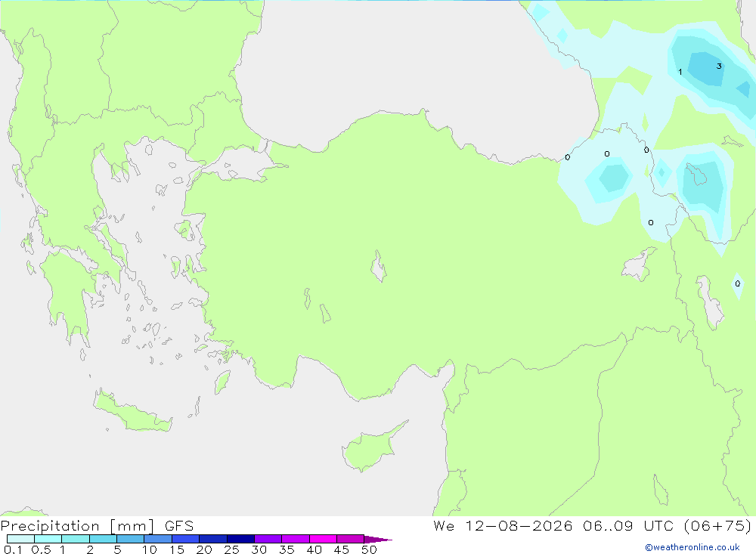Viewport: 756px width, 554px height.
Task: Click the 'Precipitation [mm]' title text
Action: tap(77, 526)
